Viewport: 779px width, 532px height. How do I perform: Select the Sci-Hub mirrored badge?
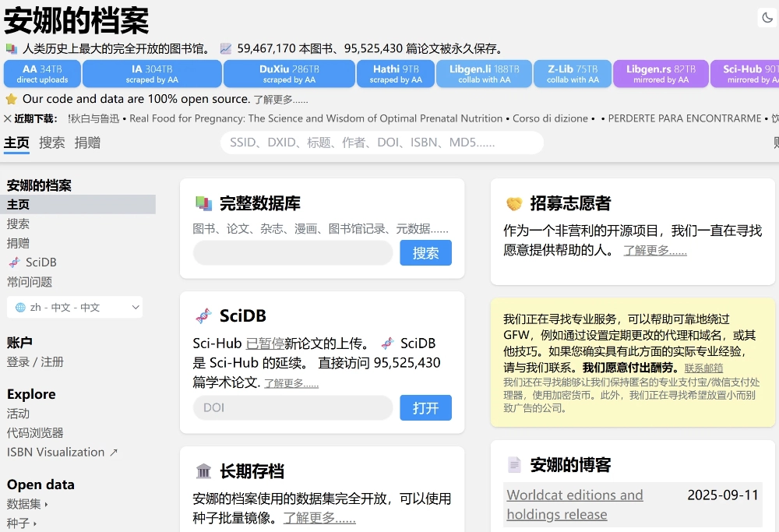tap(746, 73)
